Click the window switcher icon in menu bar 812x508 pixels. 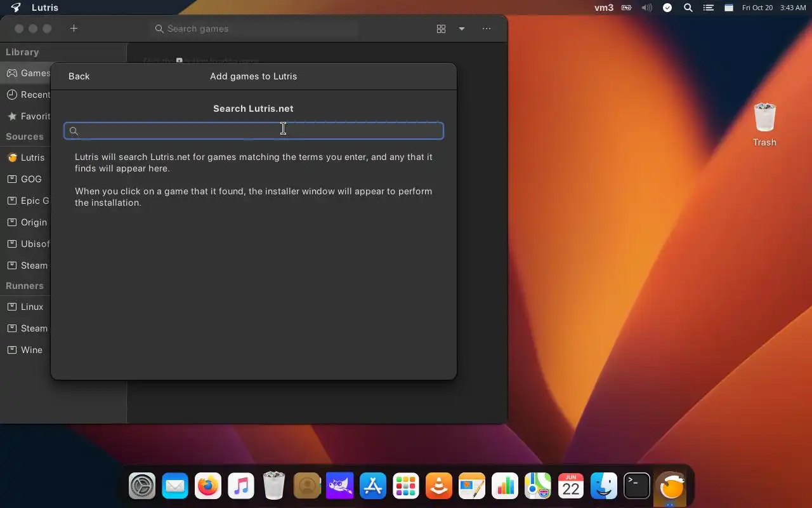tap(729, 8)
